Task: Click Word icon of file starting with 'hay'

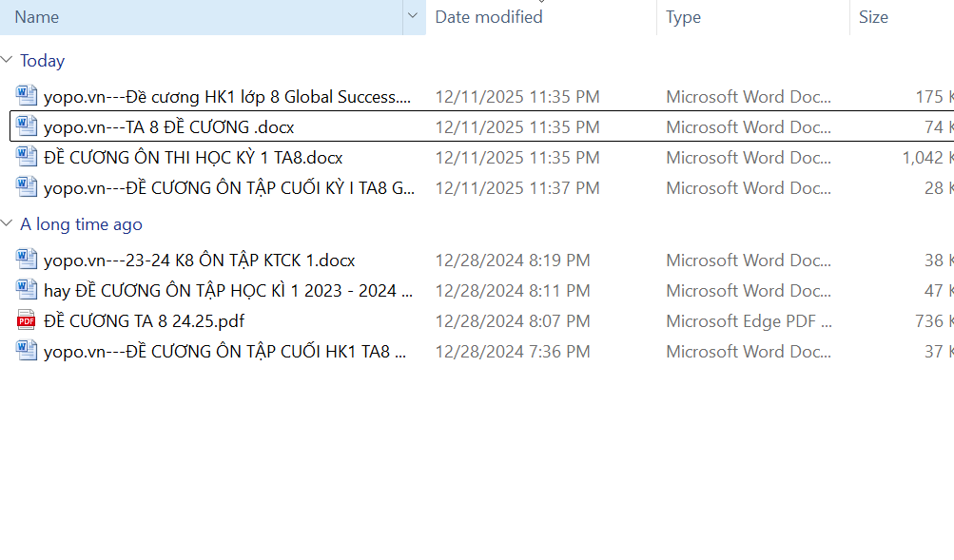Action: pyautogui.click(x=27, y=290)
